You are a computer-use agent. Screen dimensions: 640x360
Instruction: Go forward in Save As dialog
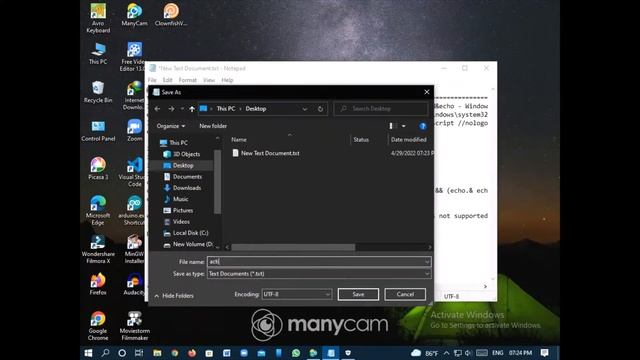click(171, 109)
